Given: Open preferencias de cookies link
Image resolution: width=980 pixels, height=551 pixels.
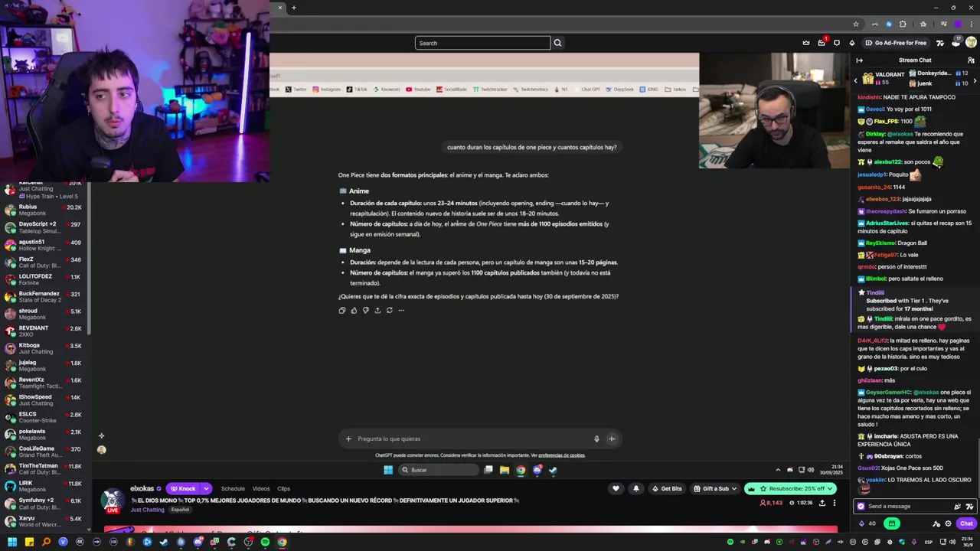Looking at the screenshot, I should tap(561, 455).
